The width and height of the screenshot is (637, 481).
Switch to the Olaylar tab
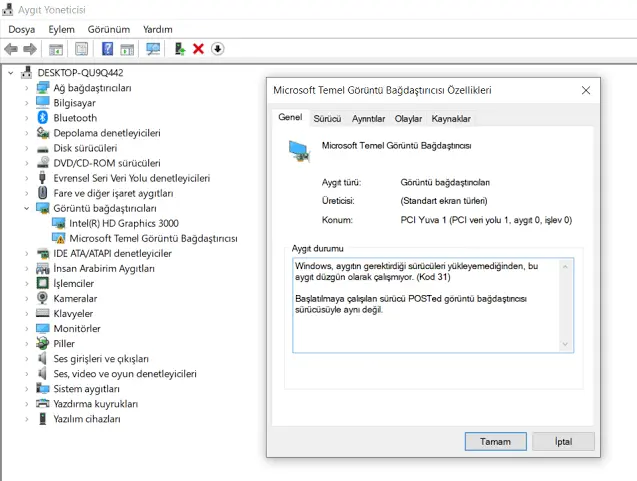click(408, 119)
